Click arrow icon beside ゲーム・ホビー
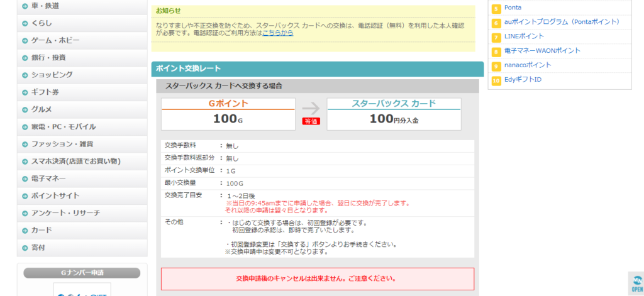 point(25,41)
